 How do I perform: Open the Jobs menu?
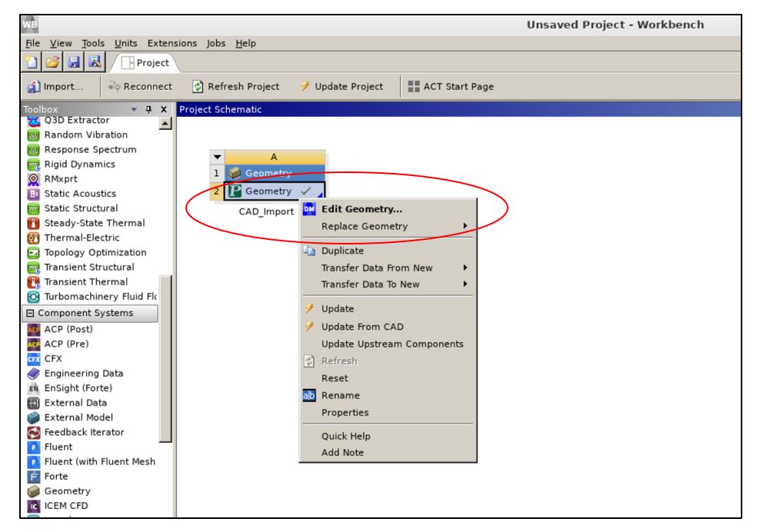click(215, 43)
